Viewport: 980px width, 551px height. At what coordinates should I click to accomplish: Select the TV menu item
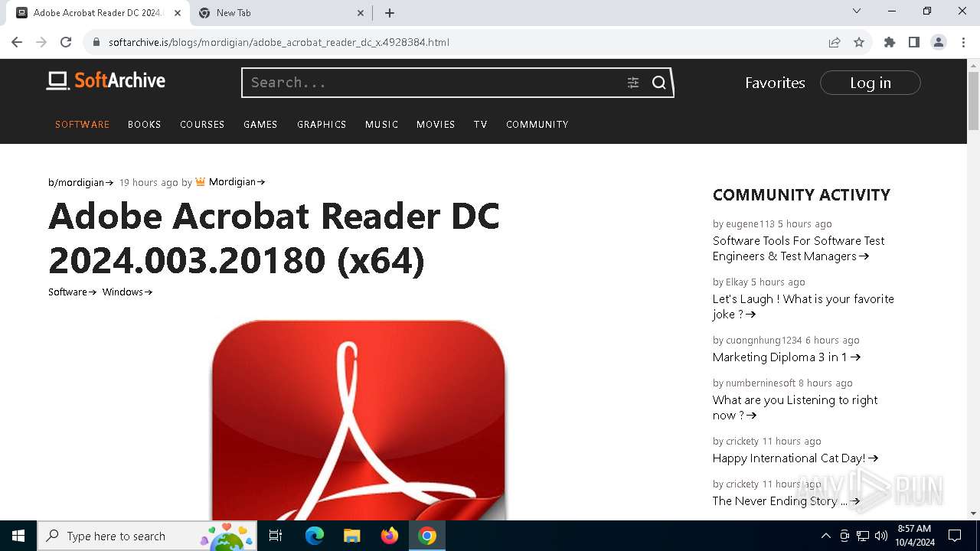click(x=480, y=124)
